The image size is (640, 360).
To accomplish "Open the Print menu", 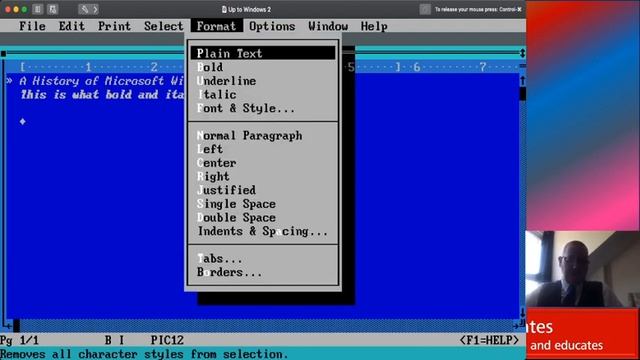I will coord(114,26).
